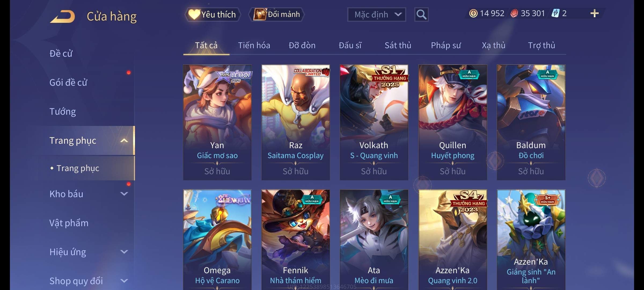Open the search magnifier icon

coord(421,15)
